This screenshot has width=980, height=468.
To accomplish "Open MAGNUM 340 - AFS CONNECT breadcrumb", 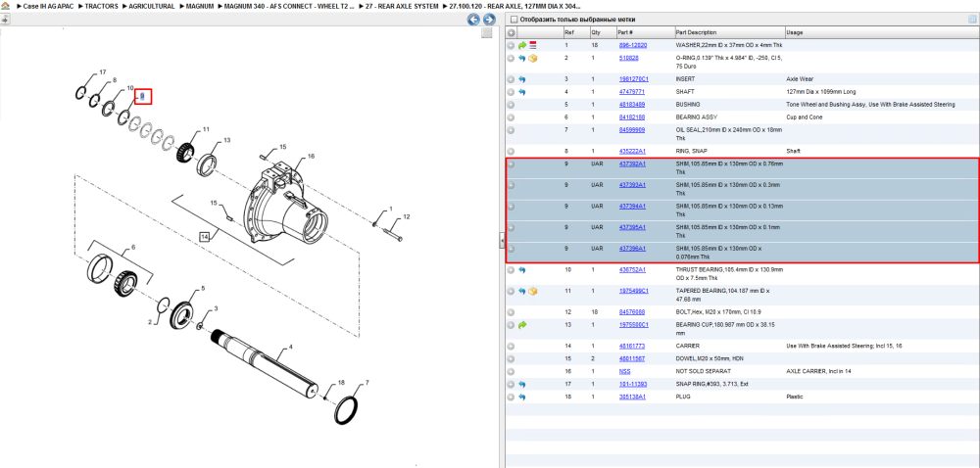I will [x=288, y=6].
